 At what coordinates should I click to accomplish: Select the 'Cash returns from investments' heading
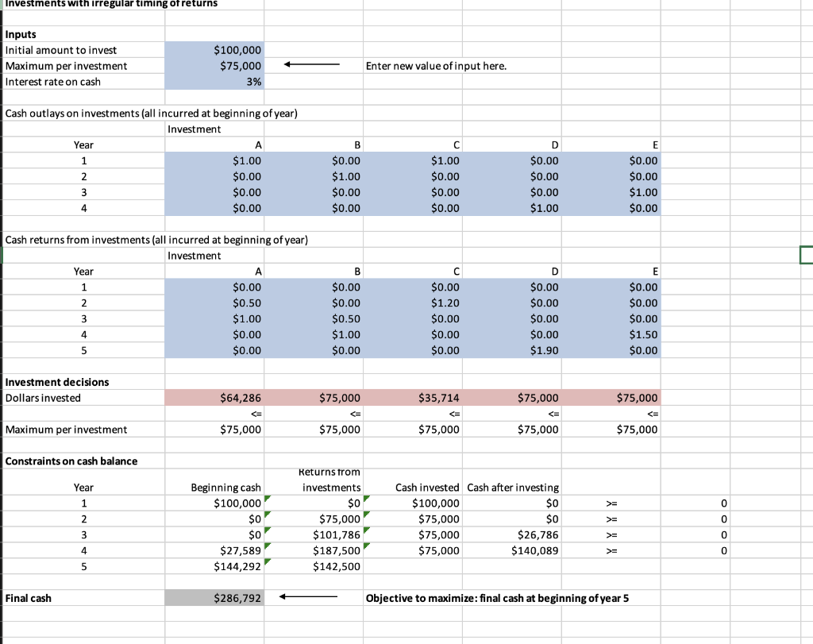pos(156,240)
